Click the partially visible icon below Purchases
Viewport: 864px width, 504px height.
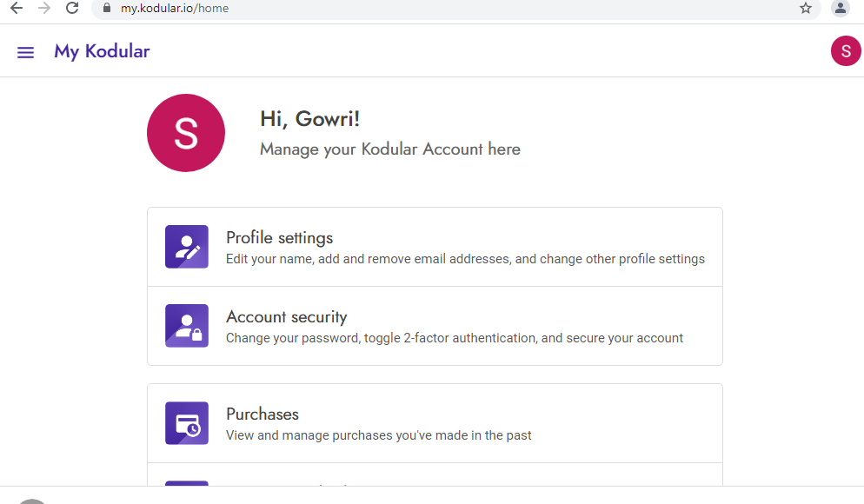click(x=187, y=483)
